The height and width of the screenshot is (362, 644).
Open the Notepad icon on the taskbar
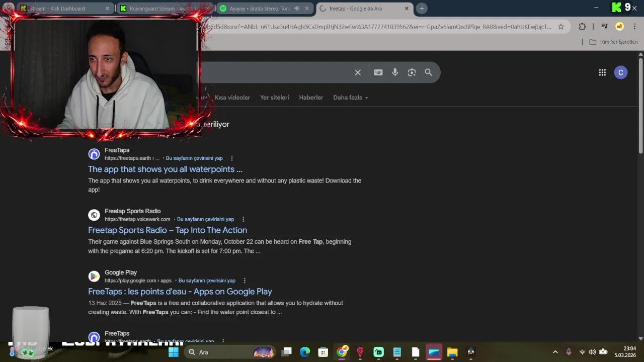(397, 352)
